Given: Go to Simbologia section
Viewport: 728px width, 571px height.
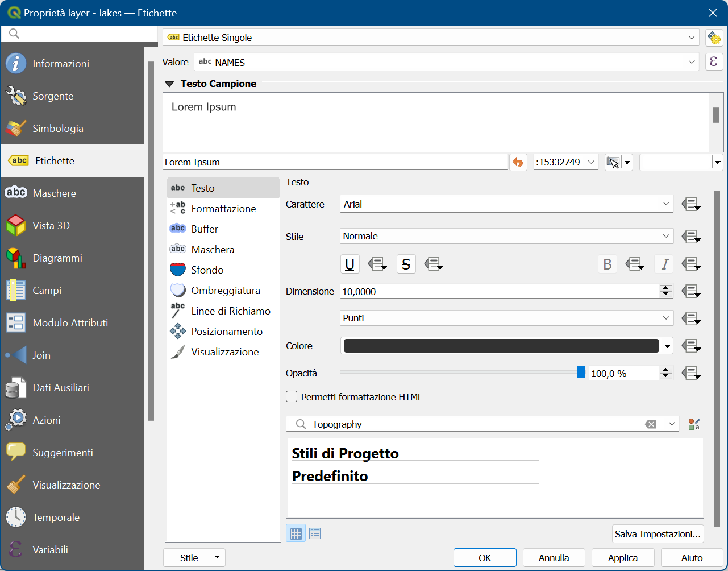Looking at the screenshot, I should (x=72, y=129).
